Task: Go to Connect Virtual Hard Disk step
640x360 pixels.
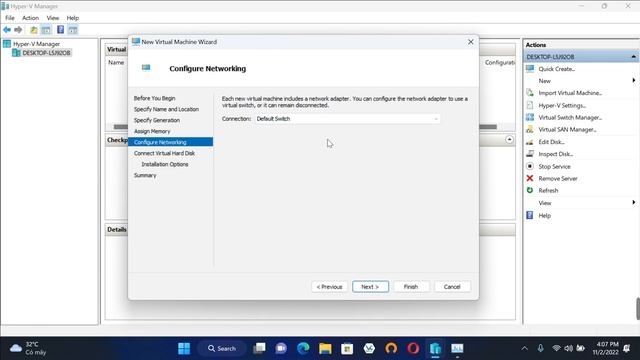Action: pyautogui.click(x=164, y=153)
